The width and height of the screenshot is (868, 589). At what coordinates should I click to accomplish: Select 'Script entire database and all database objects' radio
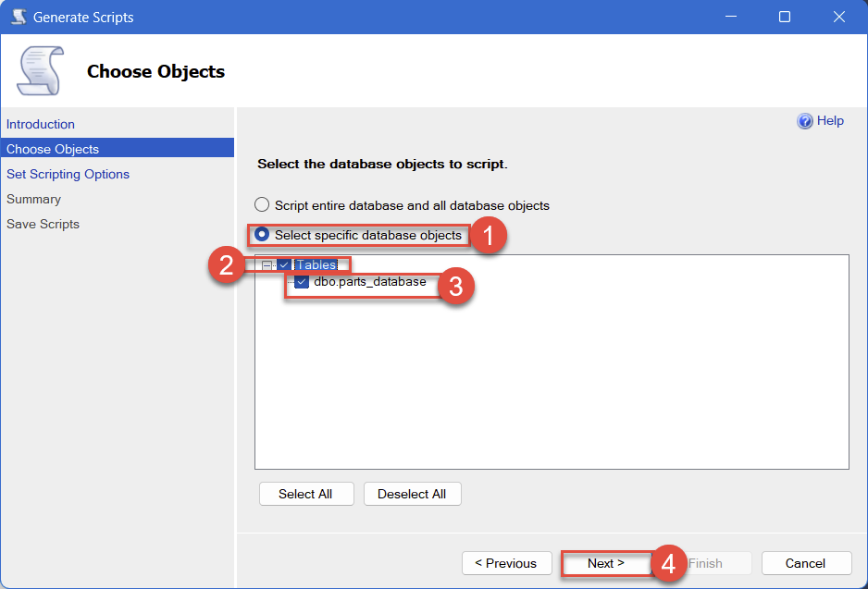point(262,204)
